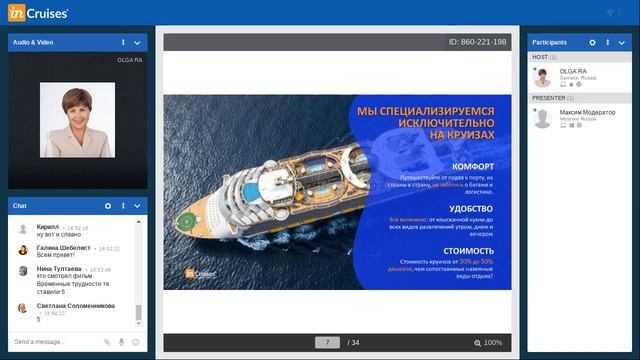
Task: Collapse the Audio & Video panel
Action: point(138,43)
